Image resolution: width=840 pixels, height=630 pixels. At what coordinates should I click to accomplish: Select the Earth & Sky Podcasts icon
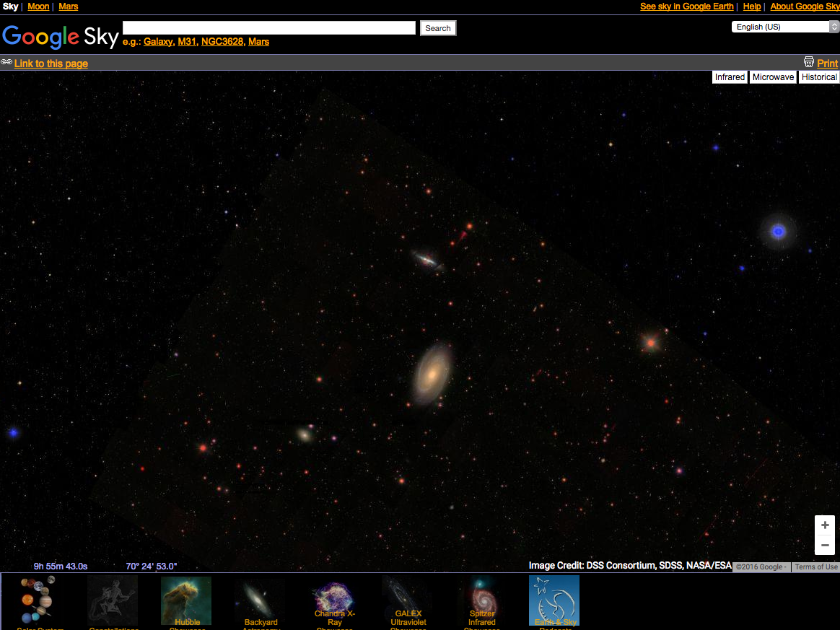tap(554, 600)
